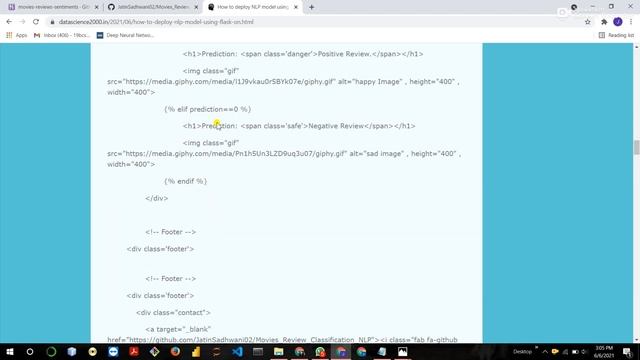Click the first '<!-- Footer -->' comment
This screenshot has width=640, height=360.
tap(171, 232)
